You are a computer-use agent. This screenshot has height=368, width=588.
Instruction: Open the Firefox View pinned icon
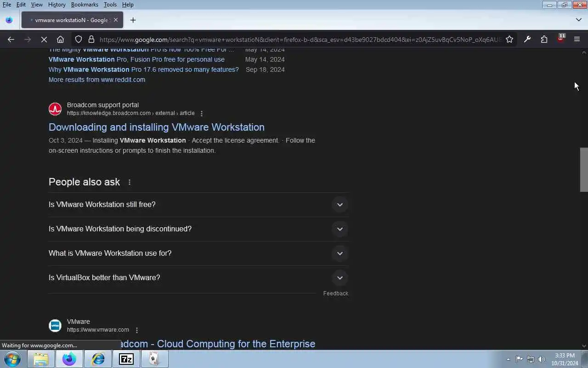9,20
